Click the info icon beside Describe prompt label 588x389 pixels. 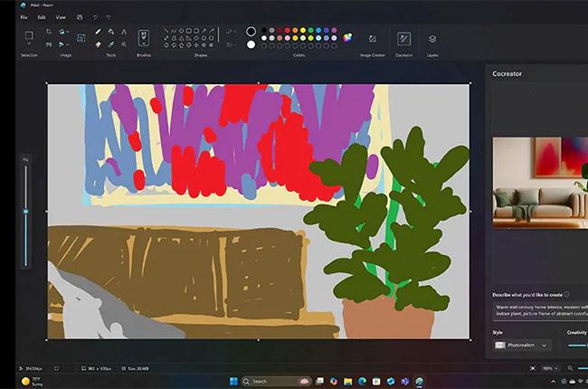(x=566, y=295)
